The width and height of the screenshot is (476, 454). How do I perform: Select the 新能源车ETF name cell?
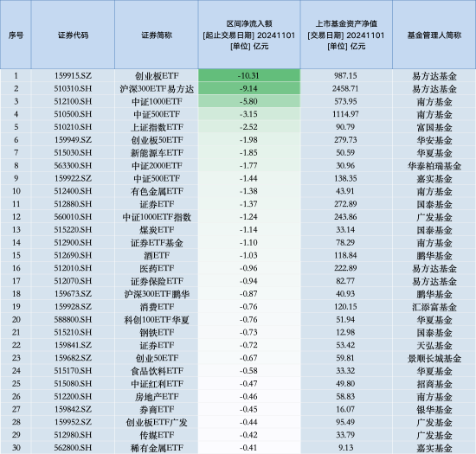[x=157, y=152]
